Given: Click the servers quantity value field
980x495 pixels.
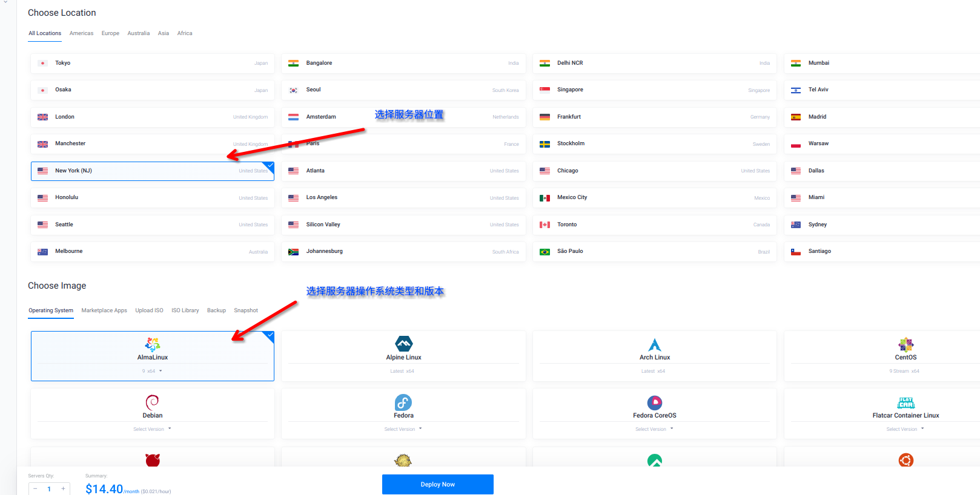Looking at the screenshot, I should [x=49, y=488].
